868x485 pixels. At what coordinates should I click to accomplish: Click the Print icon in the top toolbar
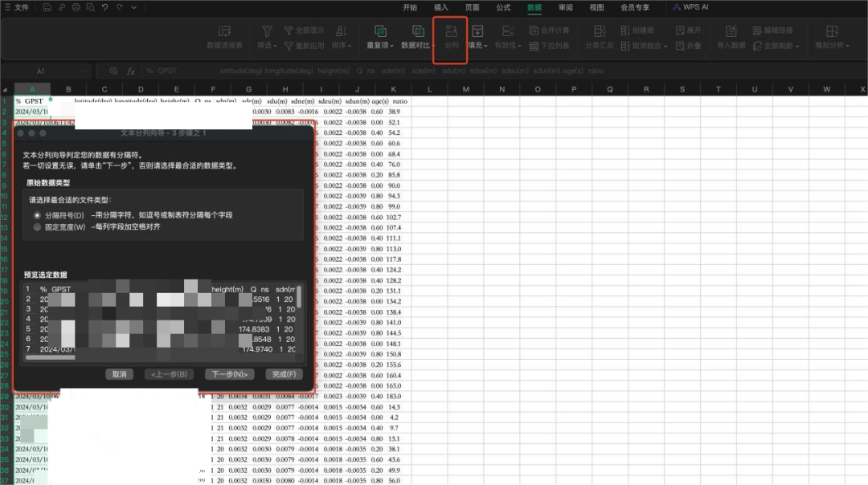point(76,7)
